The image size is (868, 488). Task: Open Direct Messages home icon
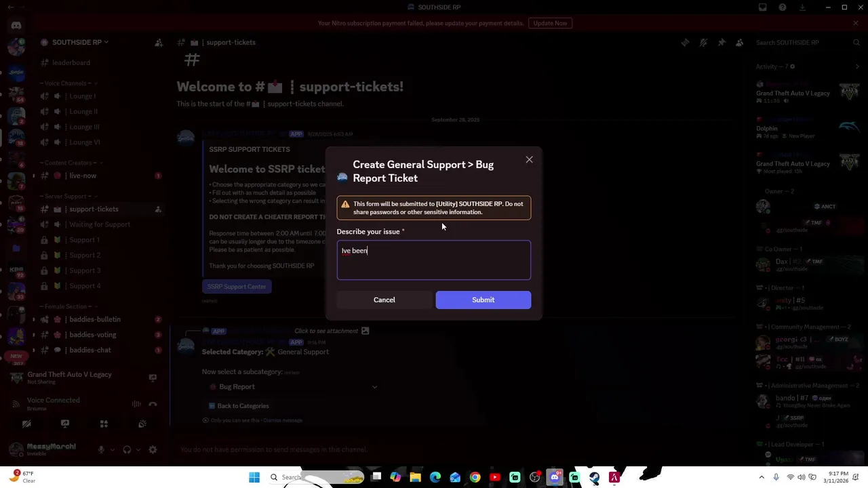pos(16,26)
